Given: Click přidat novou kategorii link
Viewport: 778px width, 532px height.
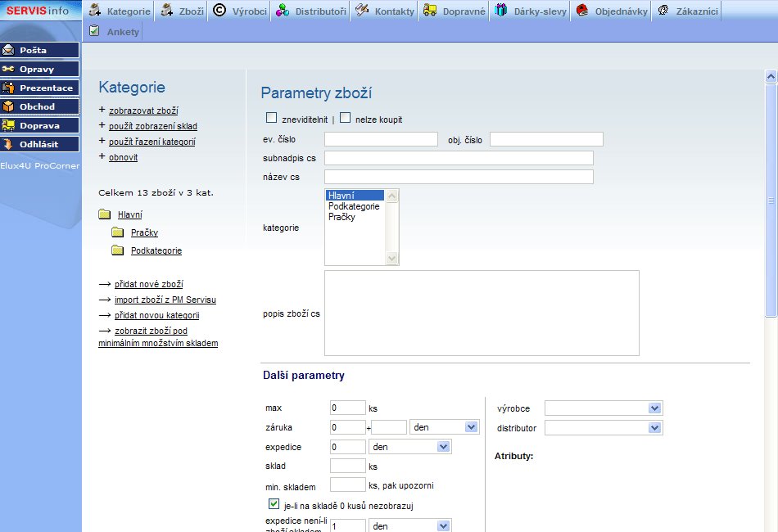Looking at the screenshot, I should [156, 315].
